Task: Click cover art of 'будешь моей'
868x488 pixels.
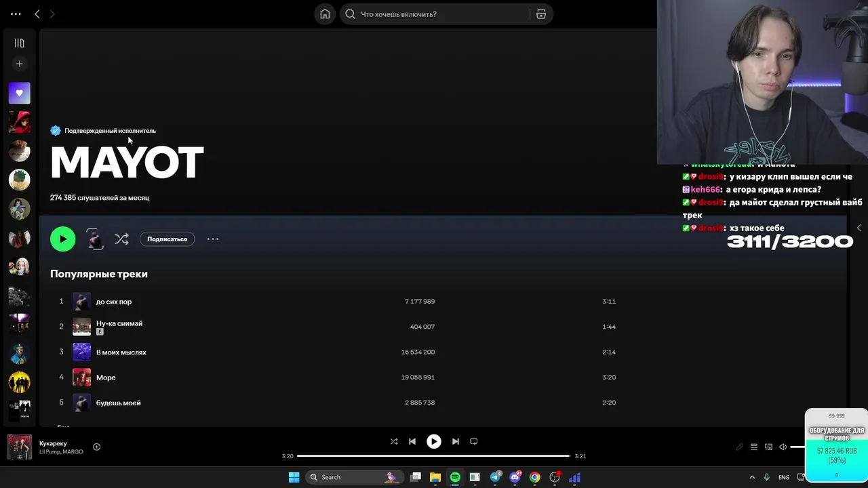Action: pyautogui.click(x=81, y=403)
